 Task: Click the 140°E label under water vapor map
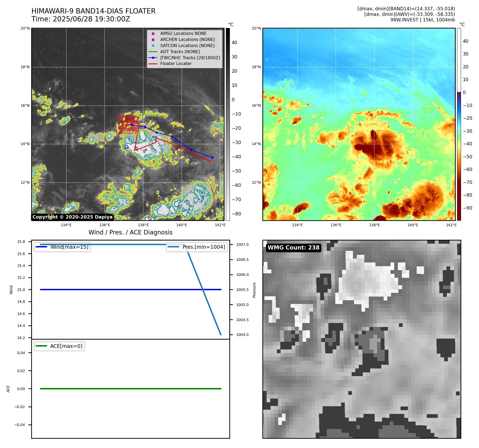(x=413, y=225)
